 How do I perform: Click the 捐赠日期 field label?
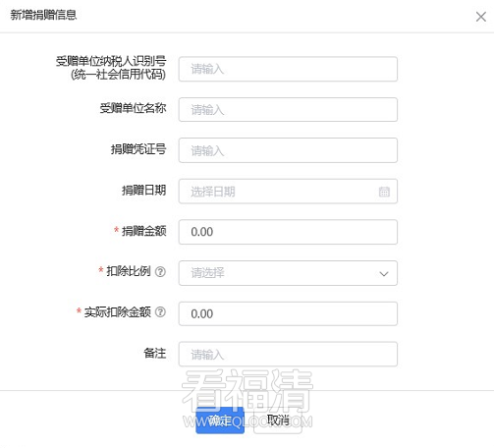144,191
